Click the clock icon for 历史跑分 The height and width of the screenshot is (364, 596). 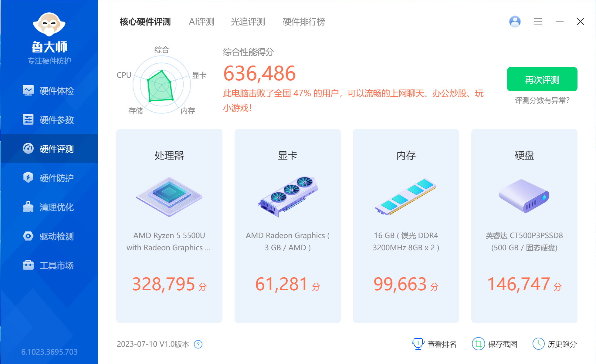coord(539,344)
